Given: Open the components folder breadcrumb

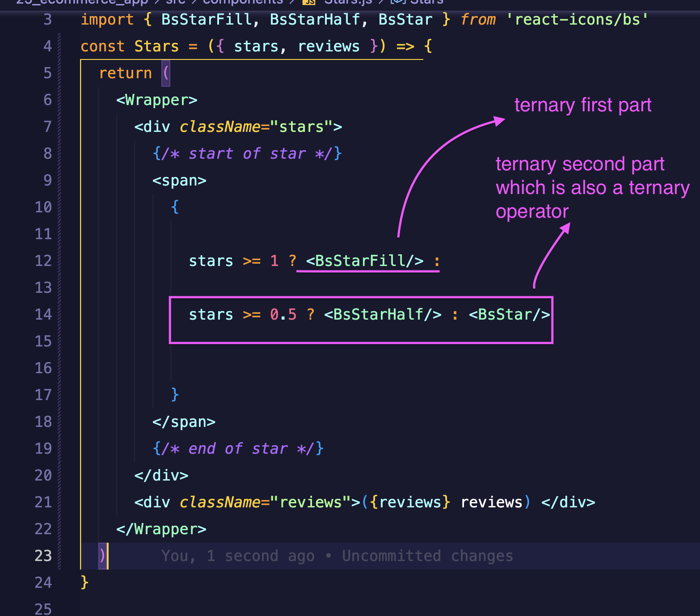Looking at the screenshot, I should pyautogui.click(x=243, y=2).
